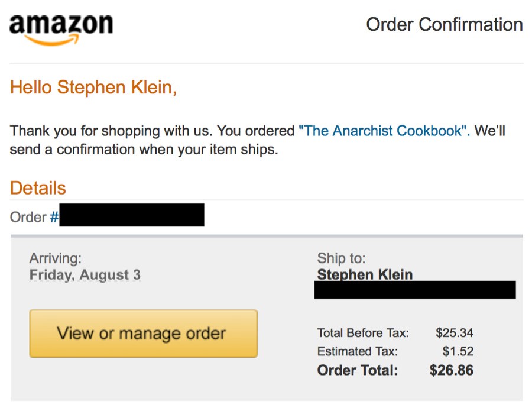Click the Details section heading
The image size is (532, 411).
point(38,187)
